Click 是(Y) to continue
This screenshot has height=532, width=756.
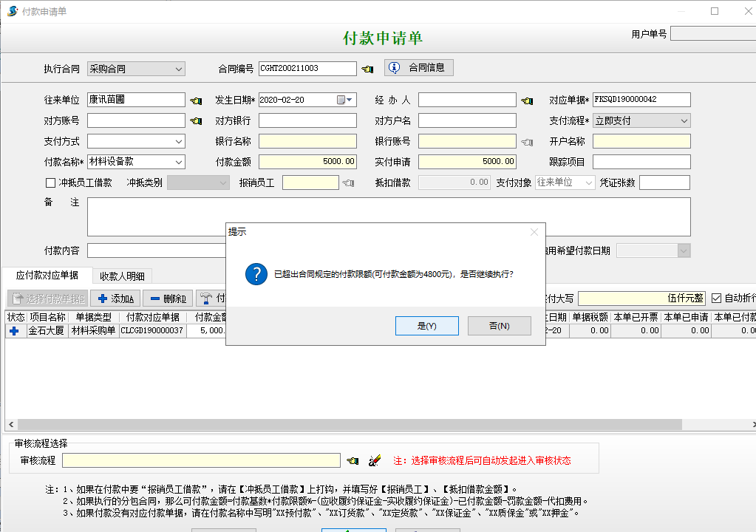click(426, 326)
